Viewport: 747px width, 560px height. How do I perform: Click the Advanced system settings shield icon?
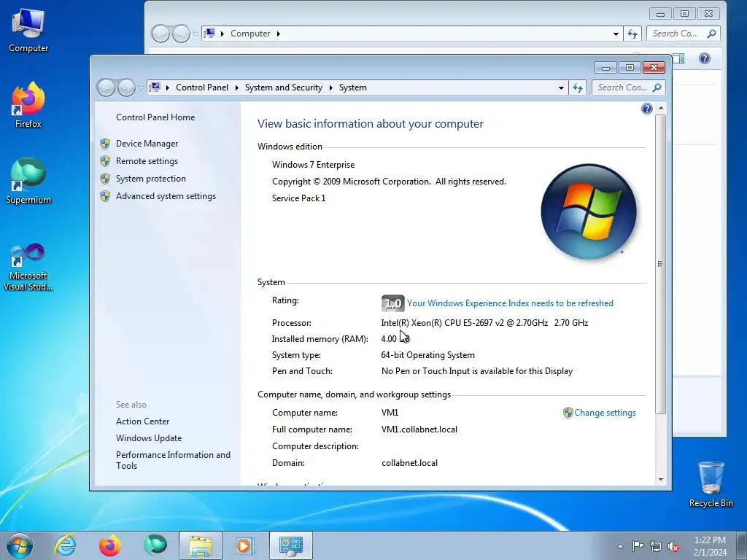(x=105, y=196)
